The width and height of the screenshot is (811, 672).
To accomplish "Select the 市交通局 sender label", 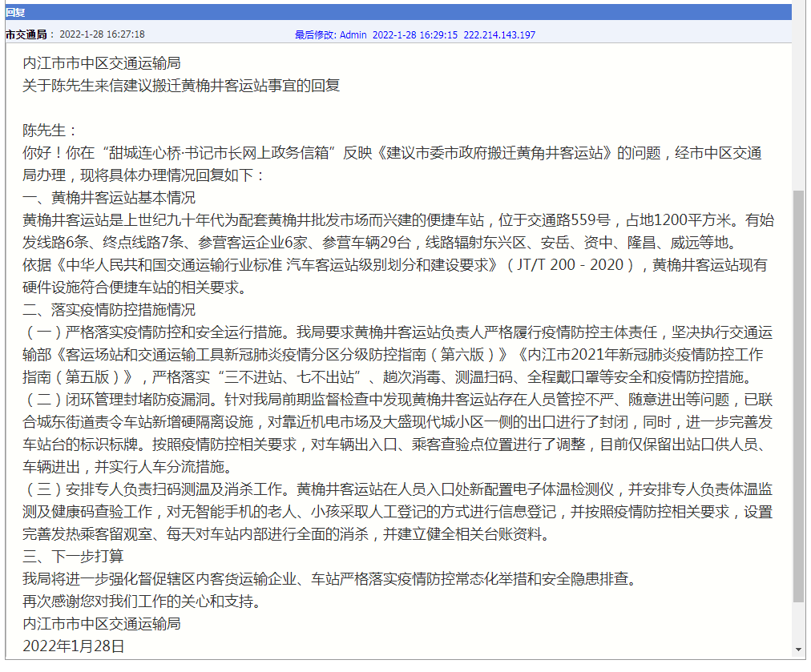I will (x=27, y=34).
